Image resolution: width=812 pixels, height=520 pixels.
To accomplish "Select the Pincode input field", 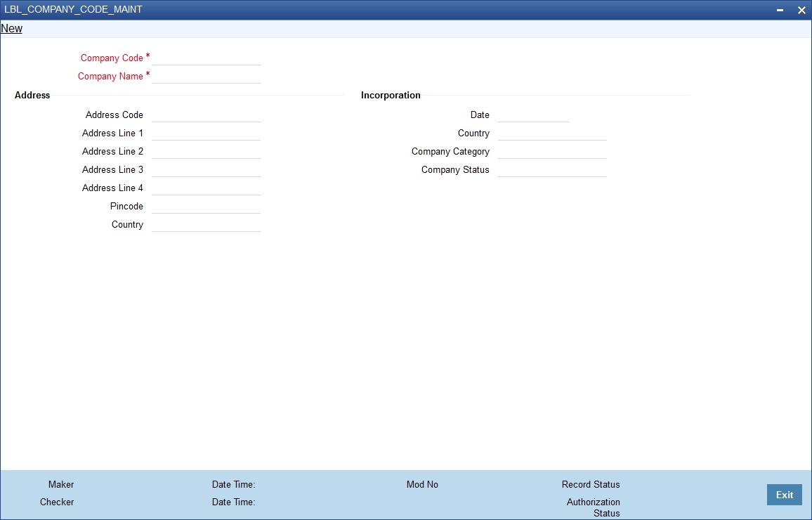I will point(206,206).
